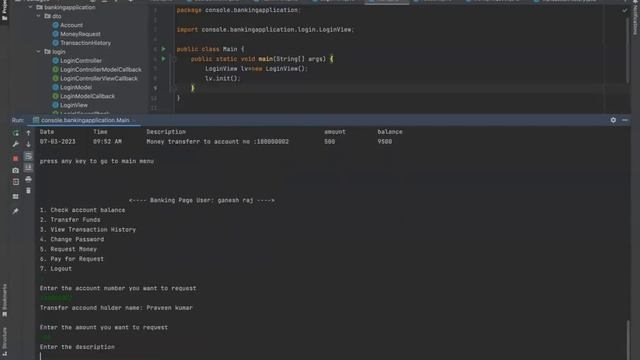
Task: Click run gutter arrow beside main method
Action: point(164,59)
